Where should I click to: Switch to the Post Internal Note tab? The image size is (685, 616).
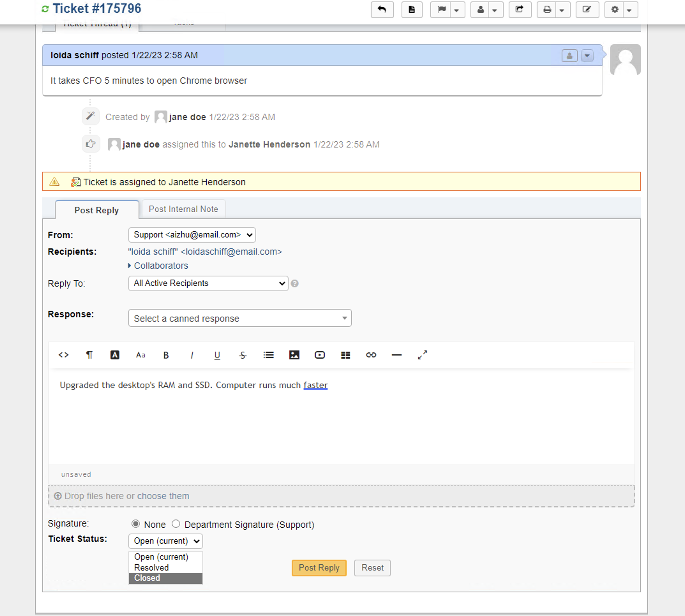tap(183, 209)
